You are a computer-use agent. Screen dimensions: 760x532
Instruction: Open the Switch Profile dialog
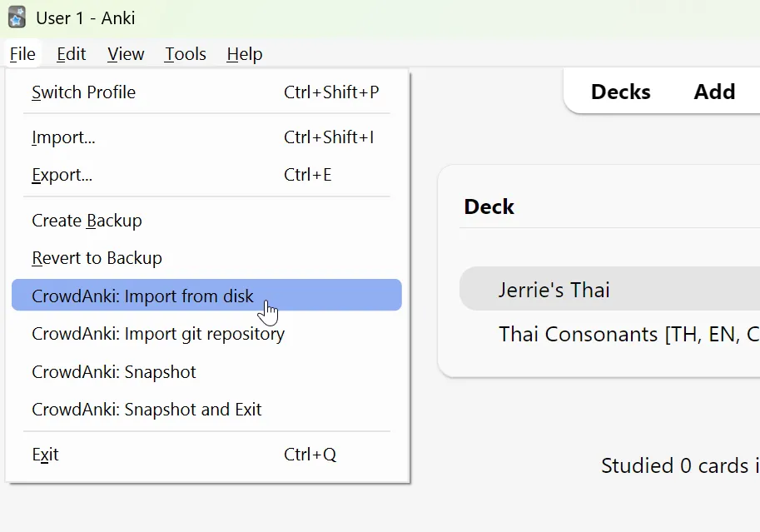(83, 92)
